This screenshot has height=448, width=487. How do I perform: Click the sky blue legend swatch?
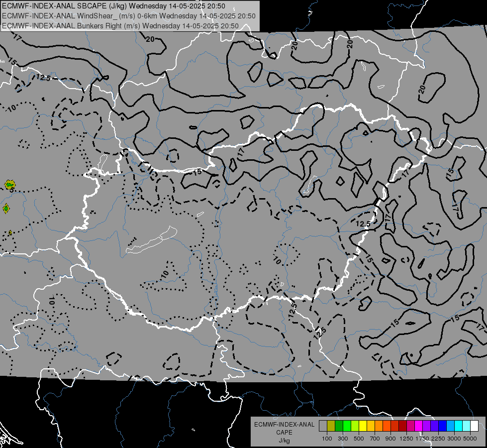(x=450, y=426)
